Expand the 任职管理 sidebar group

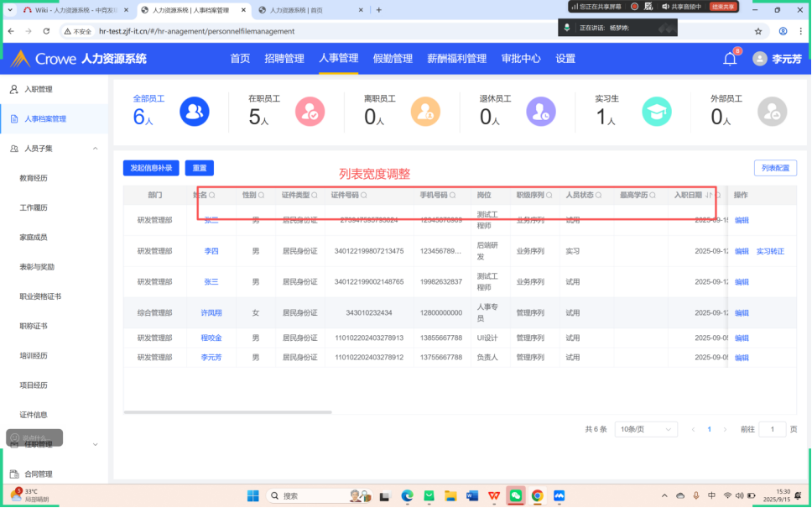pos(95,444)
